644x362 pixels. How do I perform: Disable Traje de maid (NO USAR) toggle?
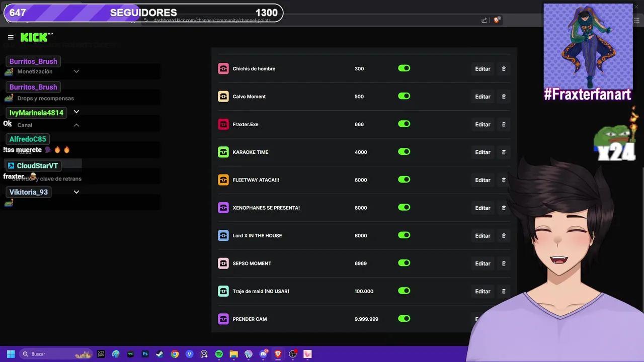pyautogui.click(x=404, y=291)
